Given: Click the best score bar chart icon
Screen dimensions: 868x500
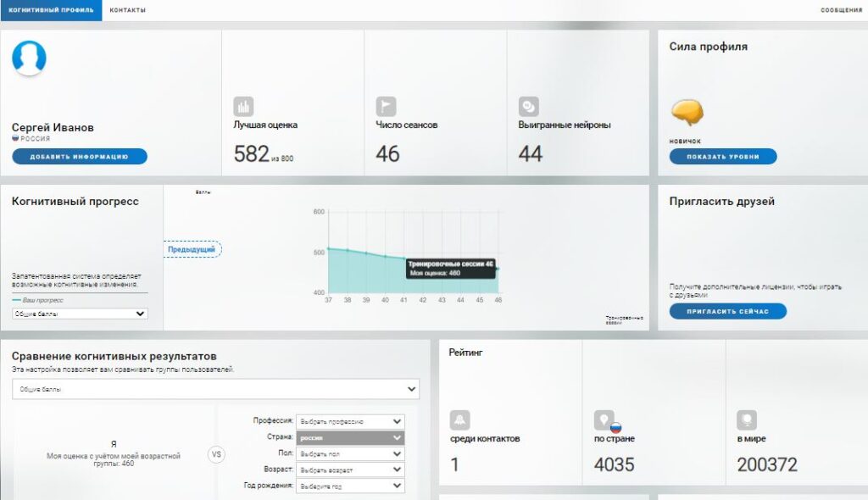Looking at the screenshot, I should coord(243,107).
